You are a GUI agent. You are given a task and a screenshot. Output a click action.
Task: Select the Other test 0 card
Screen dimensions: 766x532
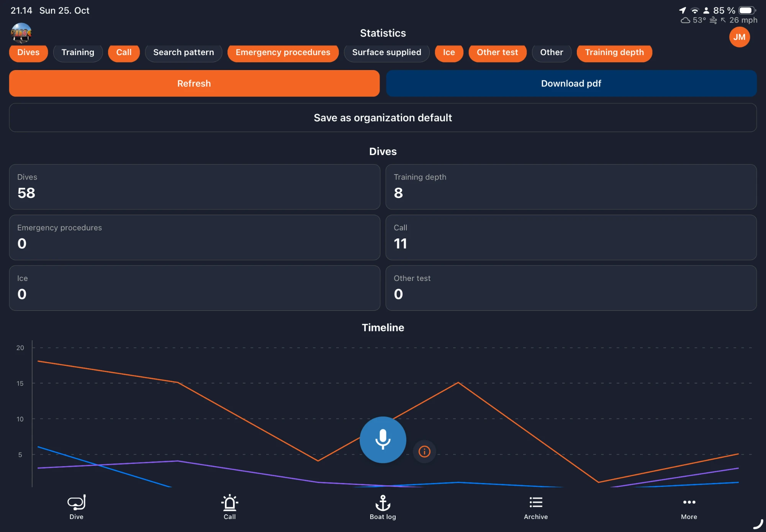571,288
